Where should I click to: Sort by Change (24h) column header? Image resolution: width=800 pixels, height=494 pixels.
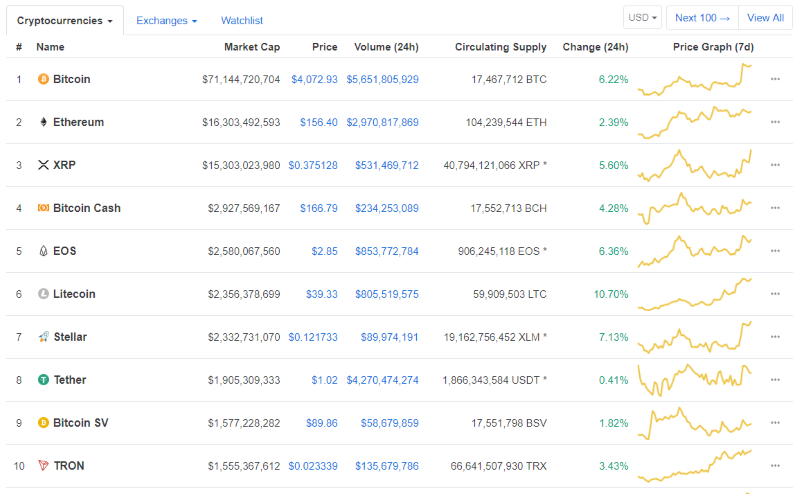click(595, 47)
